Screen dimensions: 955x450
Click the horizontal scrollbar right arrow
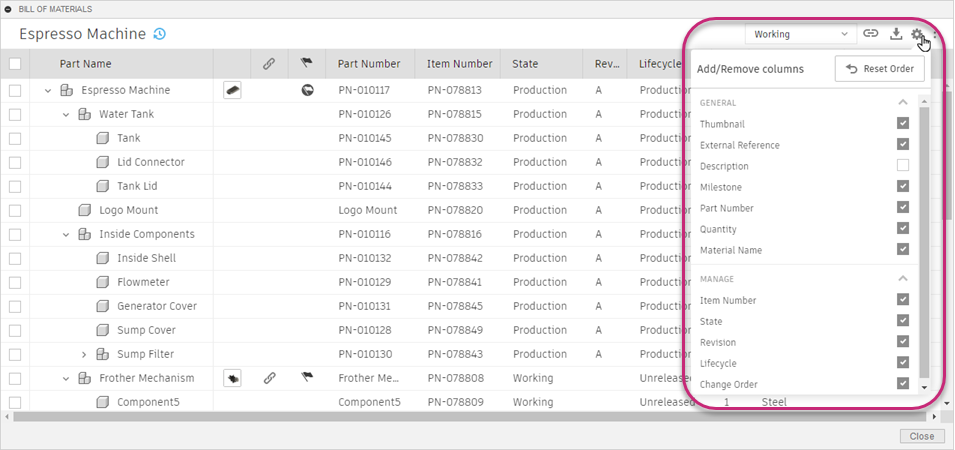tap(936, 417)
